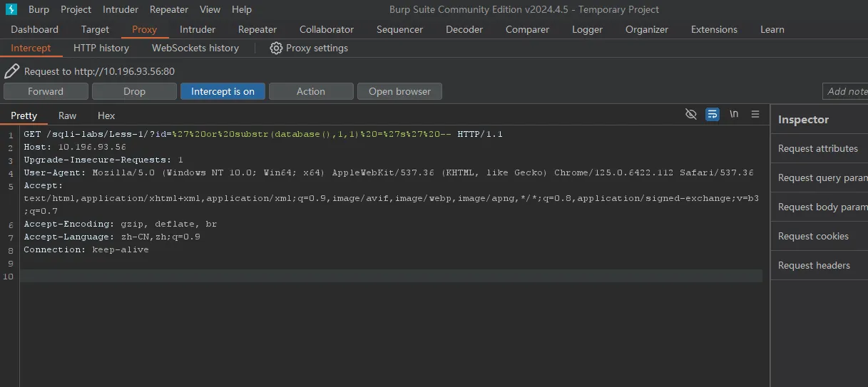Toggle the Intercept is on button
868x387 pixels.
pos(223,91)
